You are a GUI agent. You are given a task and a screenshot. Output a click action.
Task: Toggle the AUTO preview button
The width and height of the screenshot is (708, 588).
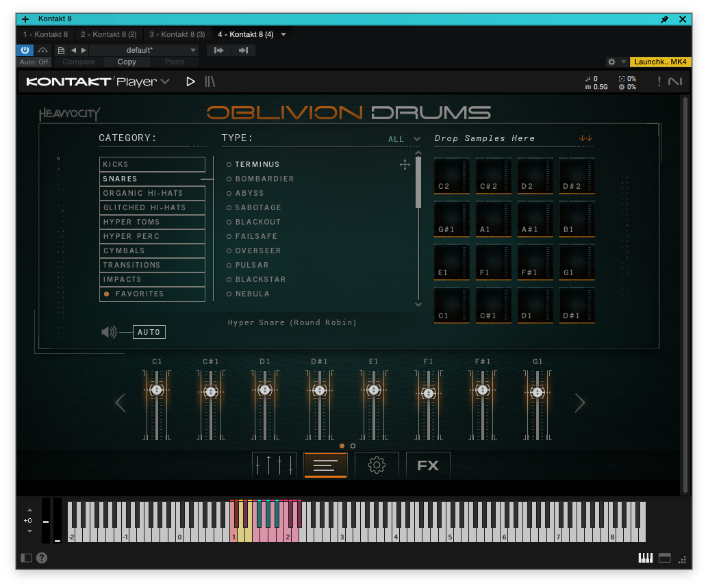[x=149, y=332]
